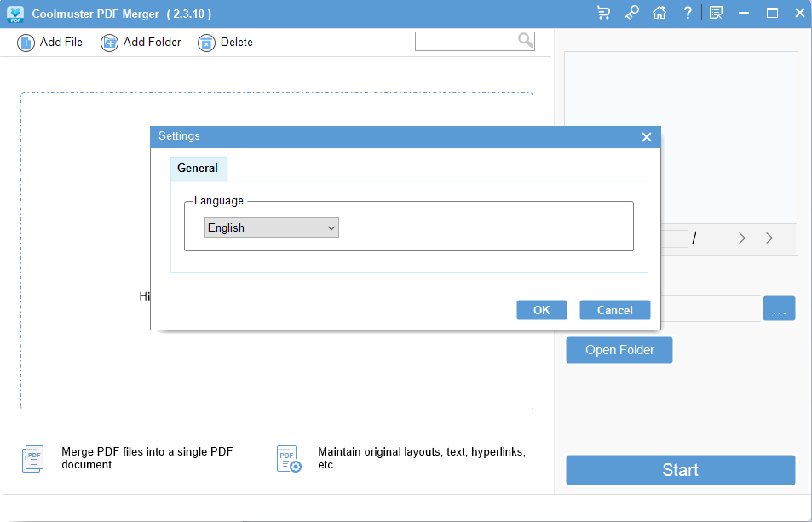This screenshot has width=812, height=522.
Task: Click the magnifier search icon
Action: [x=525, y=40]
